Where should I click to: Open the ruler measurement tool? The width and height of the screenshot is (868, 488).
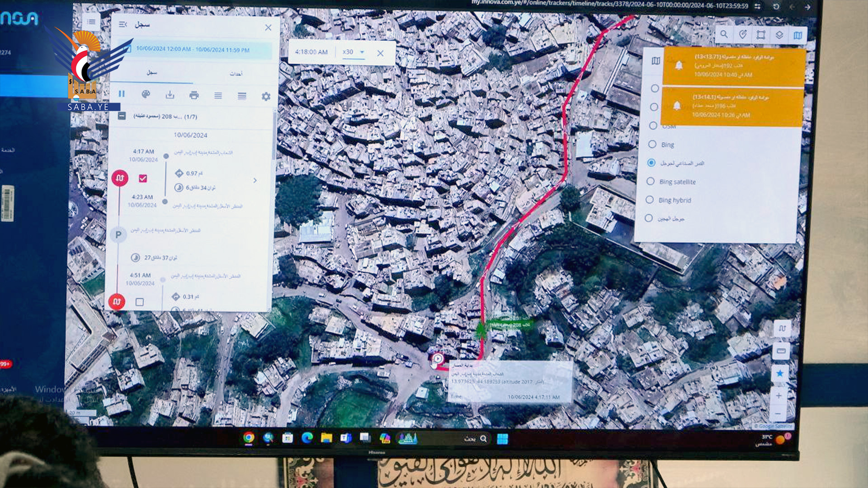(x=781, y=351)
